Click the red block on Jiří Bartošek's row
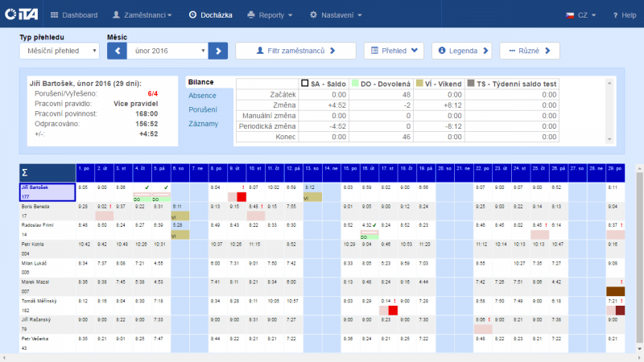Image resolution: width=644 pixels, height=362 pixels. 241,196
